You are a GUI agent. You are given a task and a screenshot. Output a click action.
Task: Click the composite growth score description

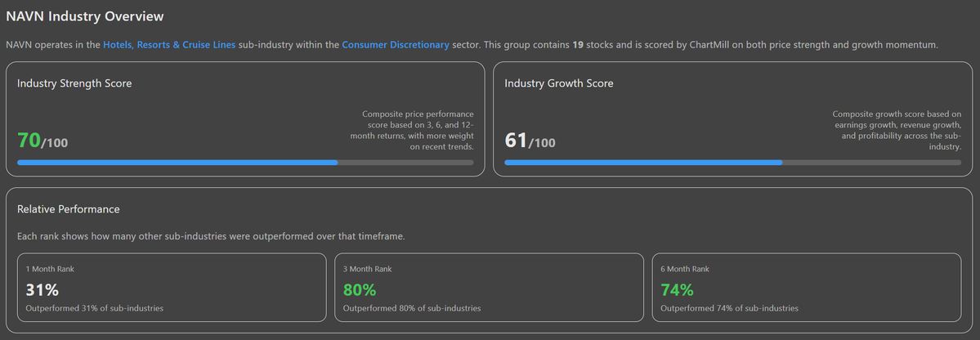(x=897, y=131)
